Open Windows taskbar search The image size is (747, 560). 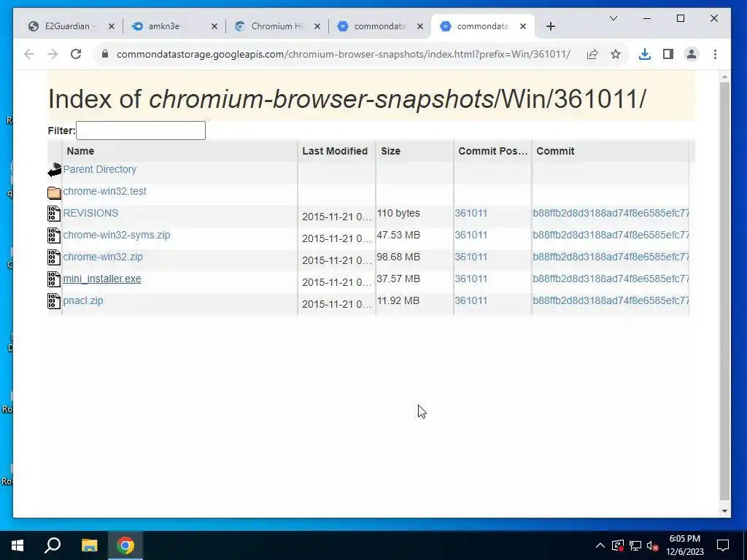(53, 545)
